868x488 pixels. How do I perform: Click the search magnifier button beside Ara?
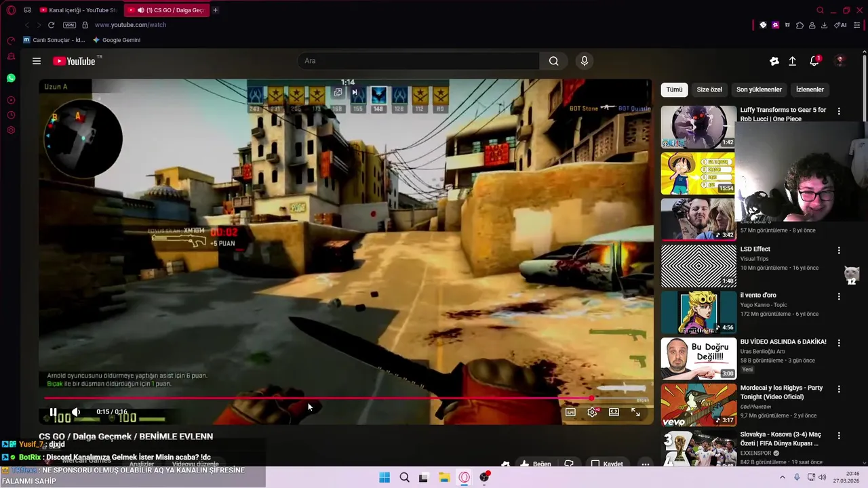[x=553, y=61]
